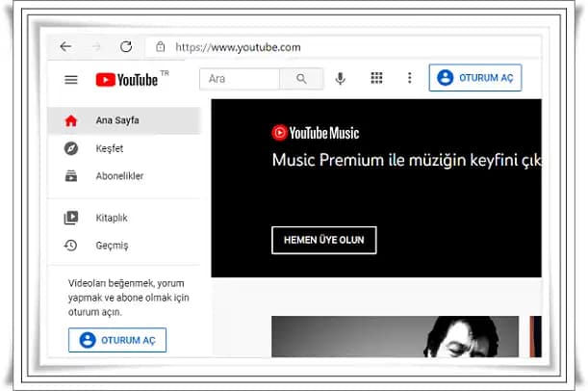Go to Abonelikler in the sidebar
This screenshot has height=391, width=588.
pyautogui.click(x=118, y=176)
